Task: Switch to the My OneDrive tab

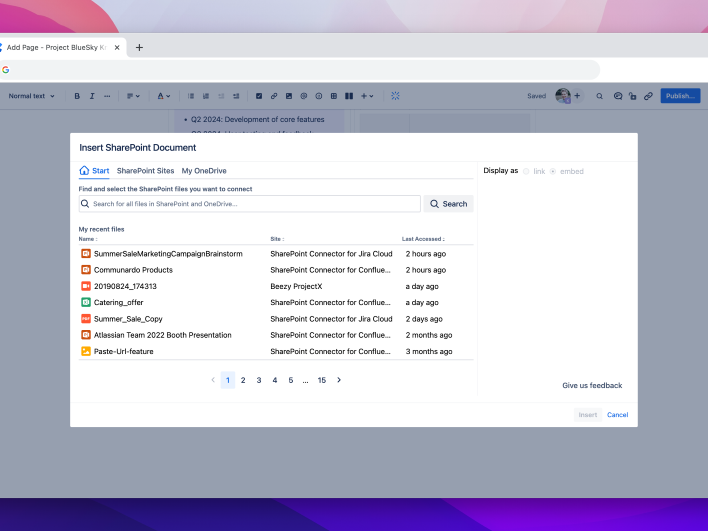Action: tap(204, 171)
